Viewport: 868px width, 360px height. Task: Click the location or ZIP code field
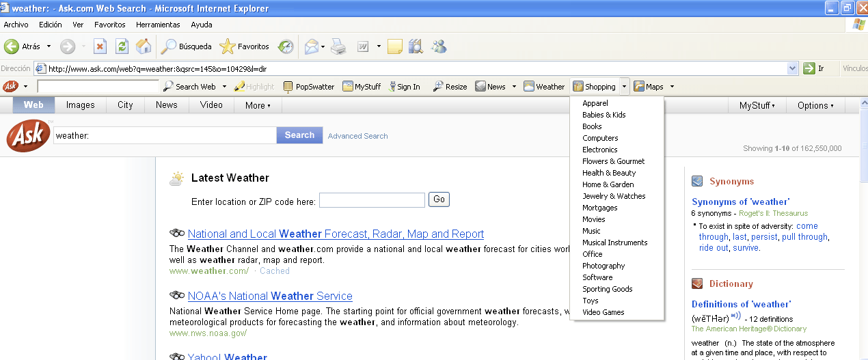coord(372,200)
